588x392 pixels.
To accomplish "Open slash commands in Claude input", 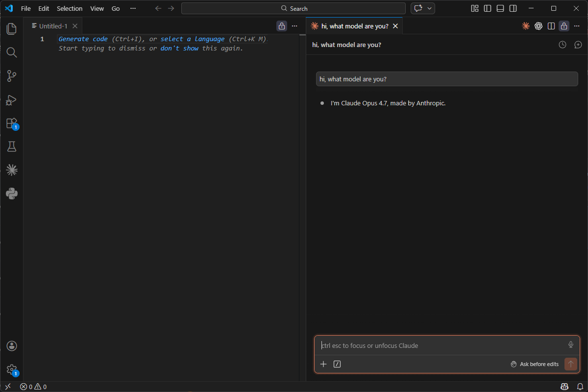I will [337, 364].
